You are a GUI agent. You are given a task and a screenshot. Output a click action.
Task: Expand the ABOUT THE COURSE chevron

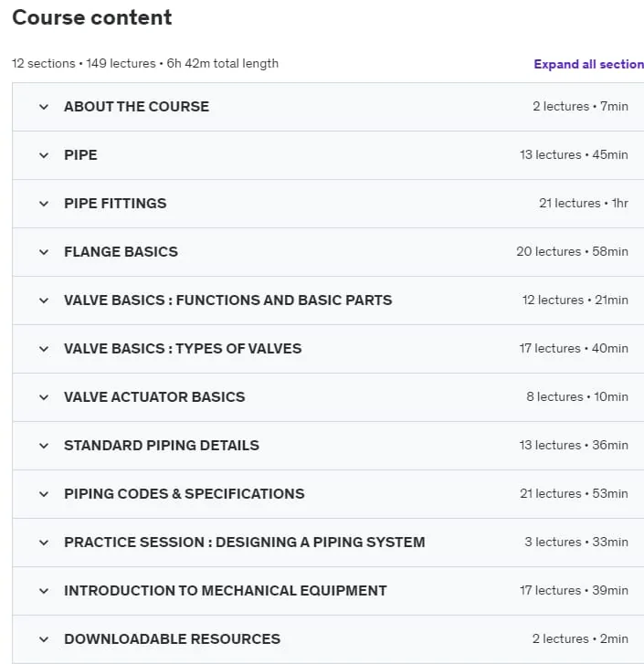[44, 107]
